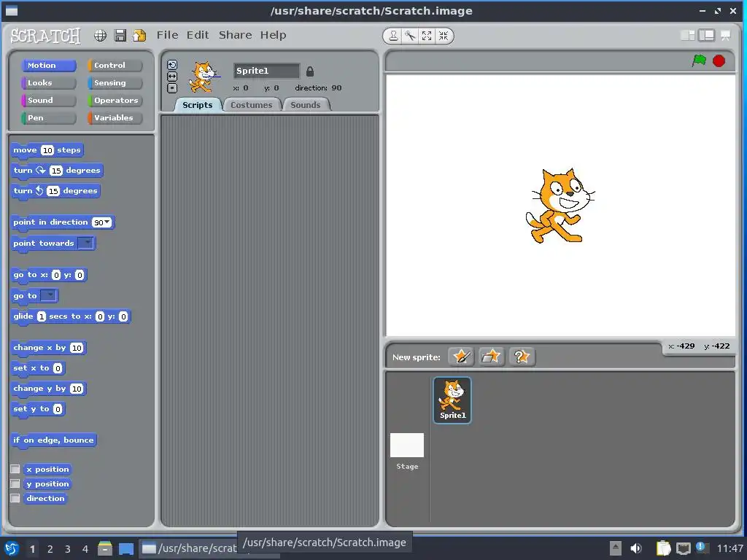Select the Control block category
Viewport: 747px width, 560px height.
(115, 65)
